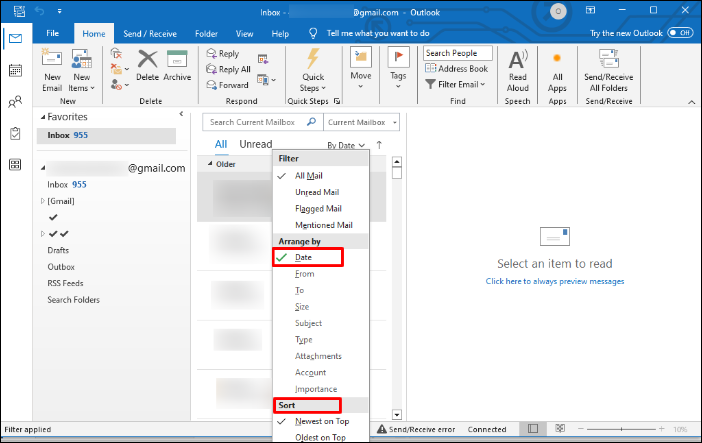Open the File tab
This screenshot has width=702, height=443.
[x=52, y=33]
